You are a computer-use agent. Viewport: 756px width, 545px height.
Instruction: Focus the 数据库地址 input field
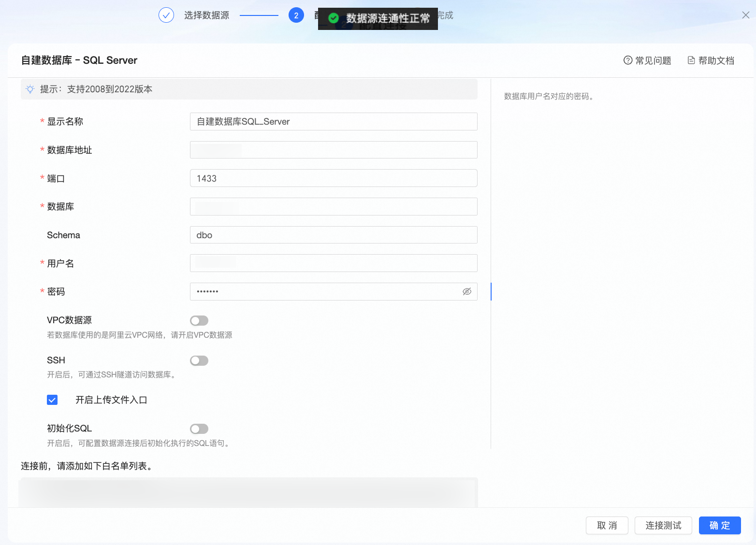point(334,150)
